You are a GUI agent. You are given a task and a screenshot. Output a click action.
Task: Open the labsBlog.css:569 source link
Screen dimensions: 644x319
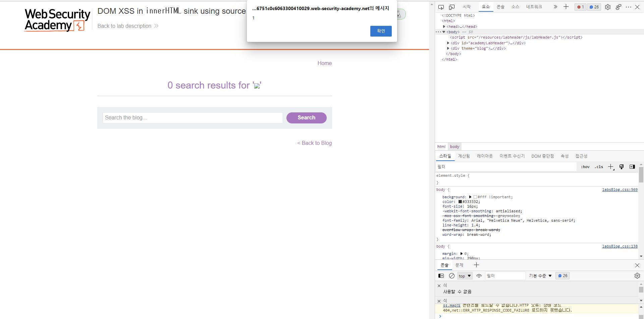[x=620, y=190]
